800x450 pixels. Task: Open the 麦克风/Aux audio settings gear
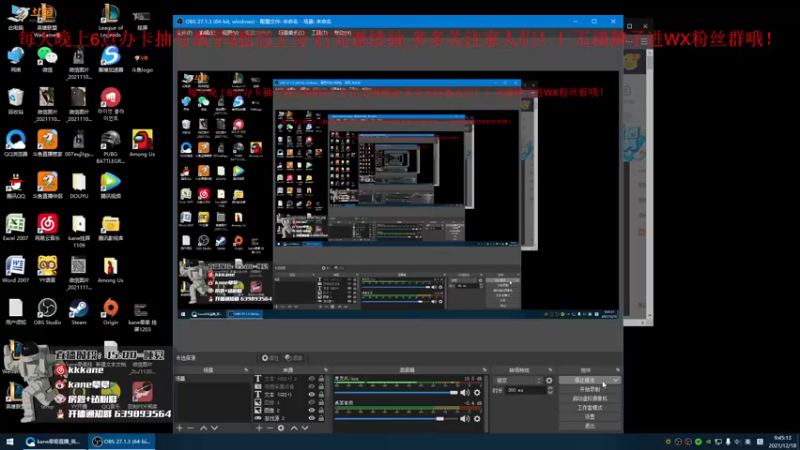(477, 392)
